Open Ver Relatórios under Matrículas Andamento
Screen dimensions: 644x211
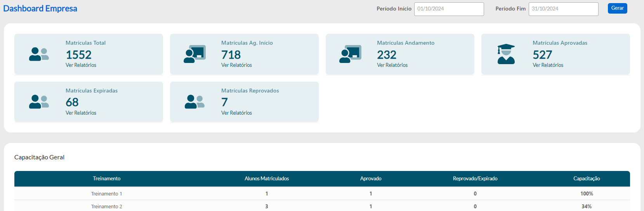pos(392,65)
